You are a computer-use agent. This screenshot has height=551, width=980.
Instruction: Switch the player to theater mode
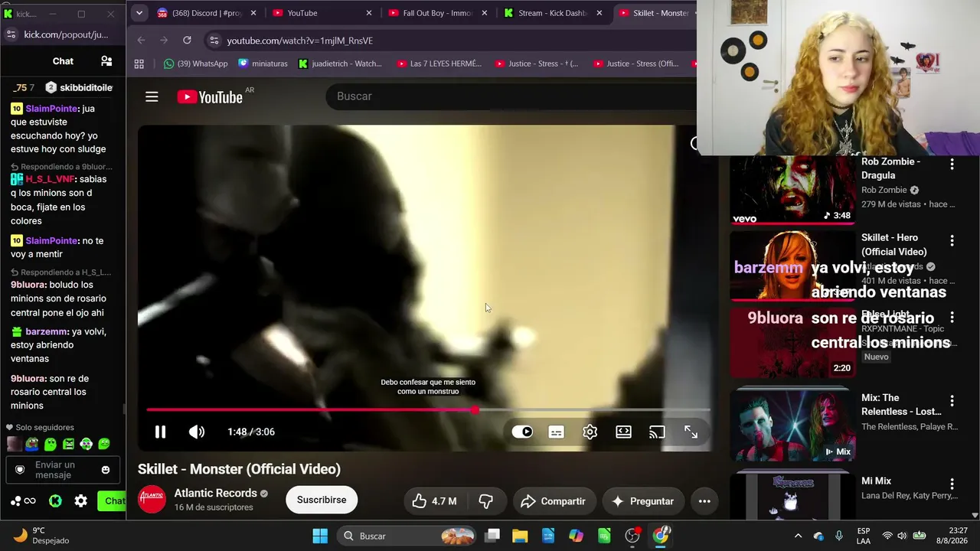click(623, 432)
